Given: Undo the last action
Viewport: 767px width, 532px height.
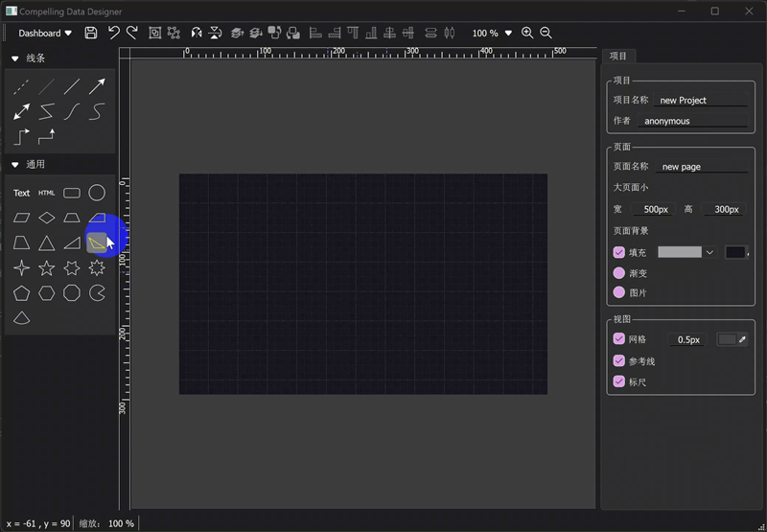Looking at the screenshot, I should click(x=114, y=33).
